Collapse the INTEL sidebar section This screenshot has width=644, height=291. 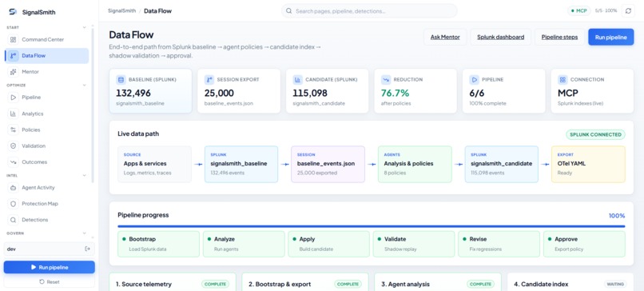(84, 176)
